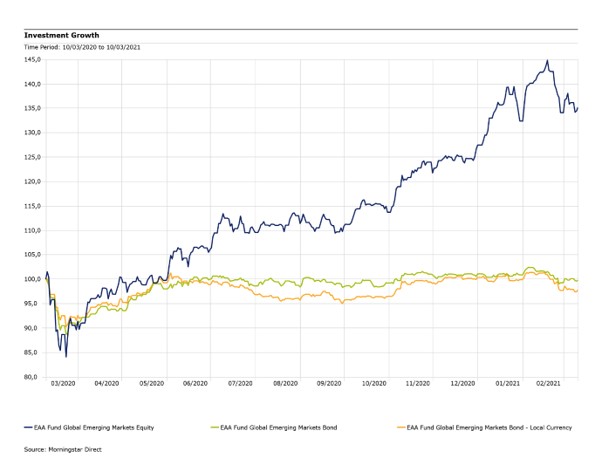Select the 11/2020 x-axis label
This screenshot has height=465, width=602.
(x=418, y=383)
